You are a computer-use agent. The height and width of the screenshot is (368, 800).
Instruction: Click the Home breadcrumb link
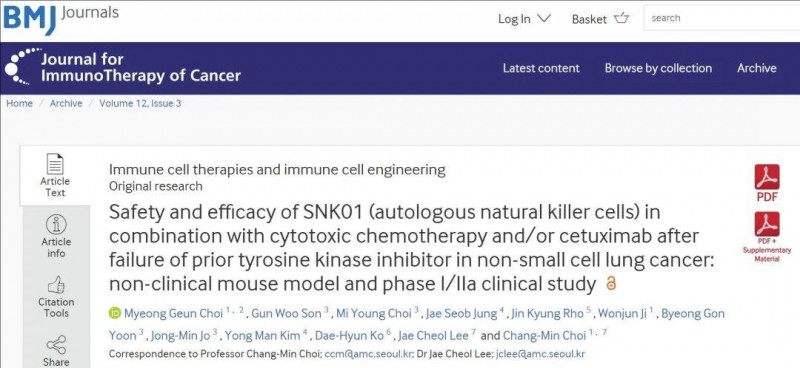[19, 104]
